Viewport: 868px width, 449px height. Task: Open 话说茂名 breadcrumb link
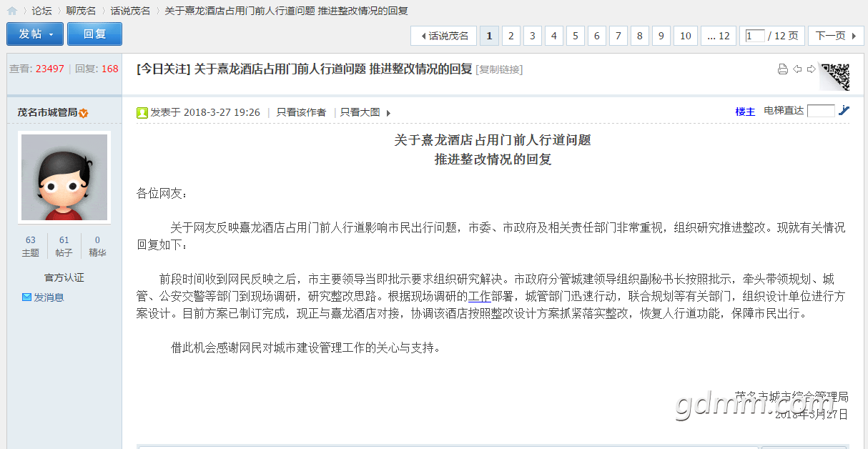tap(130, 11)
